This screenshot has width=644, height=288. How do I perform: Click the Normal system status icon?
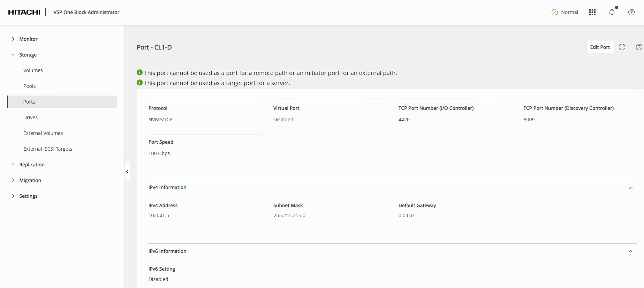click(554, 13)
